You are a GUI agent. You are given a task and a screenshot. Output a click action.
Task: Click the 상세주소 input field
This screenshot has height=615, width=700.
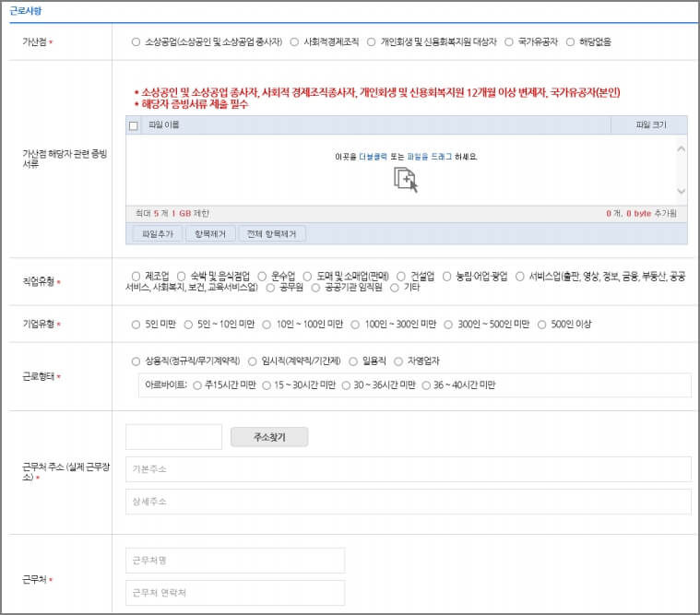point(409,502)
